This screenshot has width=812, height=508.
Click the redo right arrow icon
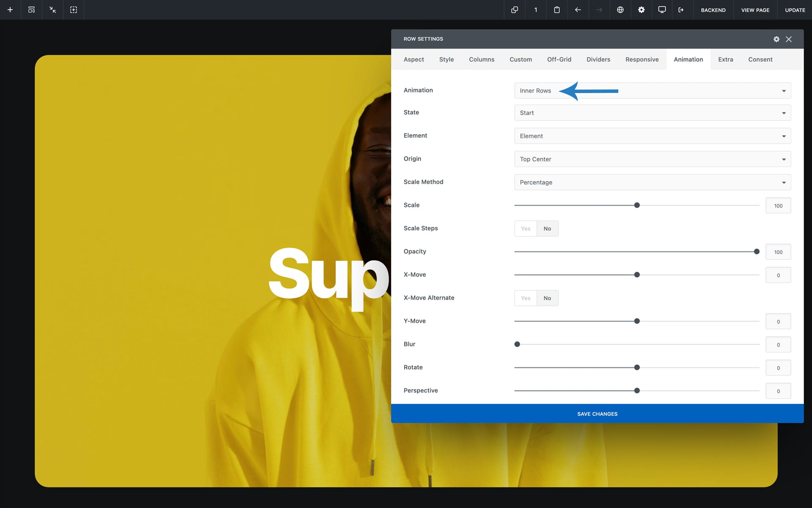click(x=599, y=10)
